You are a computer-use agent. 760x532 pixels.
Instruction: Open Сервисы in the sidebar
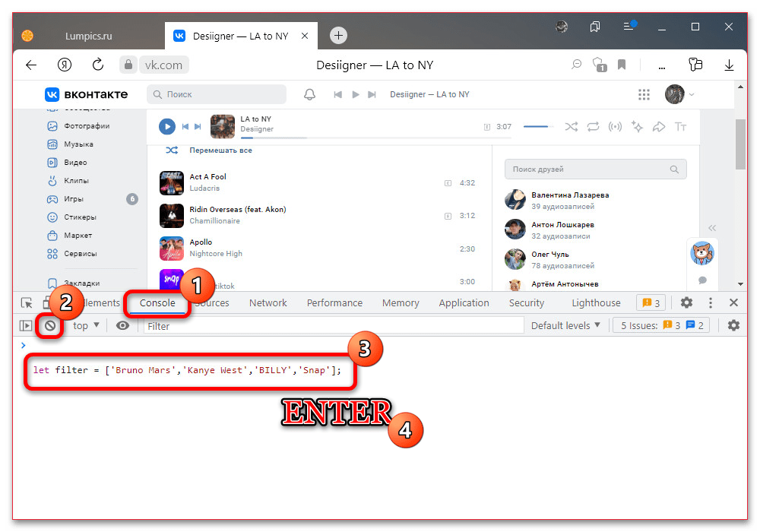72,254
